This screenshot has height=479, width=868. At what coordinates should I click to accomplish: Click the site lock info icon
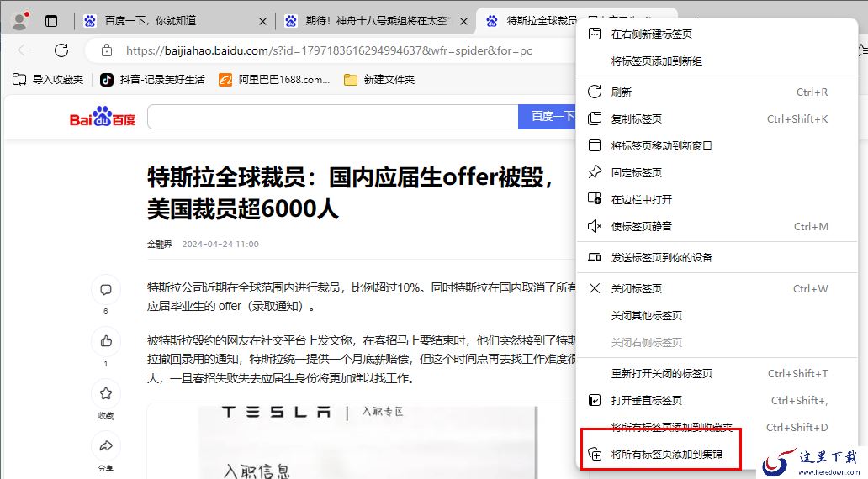[x=107, y=51]
